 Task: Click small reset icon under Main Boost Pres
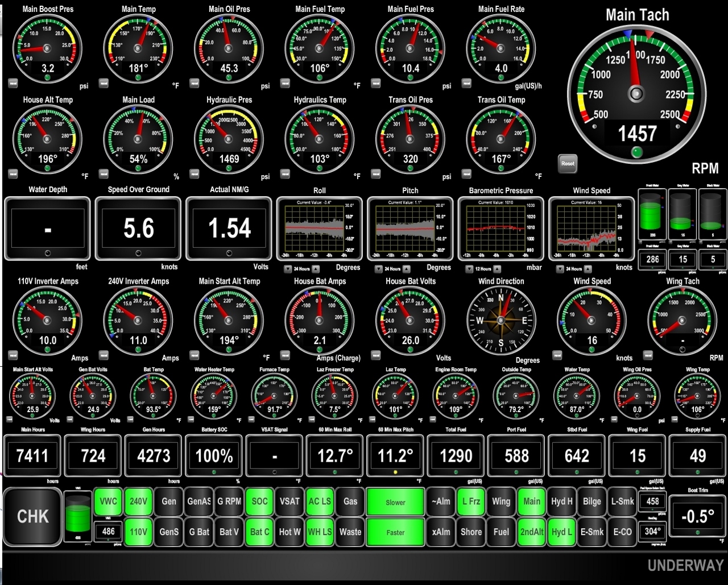(13, 83)
